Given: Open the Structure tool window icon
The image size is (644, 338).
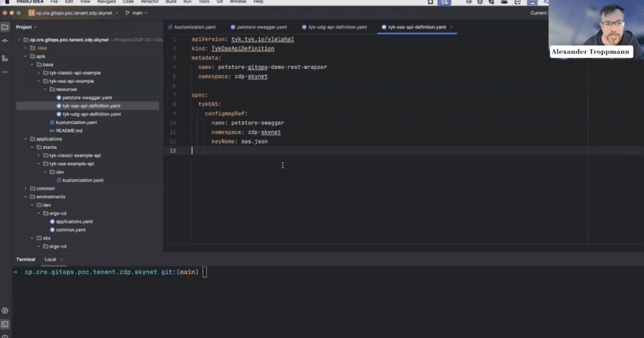Looking at the screenshot, I should (x=5, y=59).
